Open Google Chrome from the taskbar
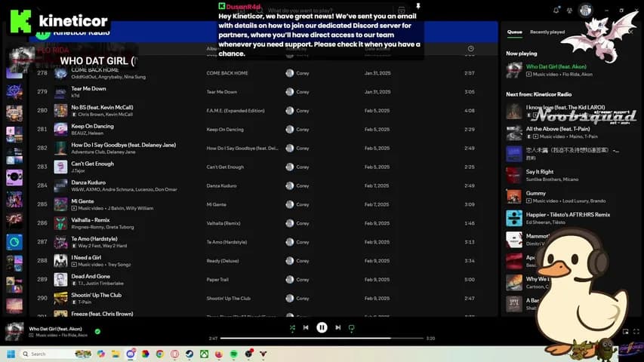 [x=160, y=354]
